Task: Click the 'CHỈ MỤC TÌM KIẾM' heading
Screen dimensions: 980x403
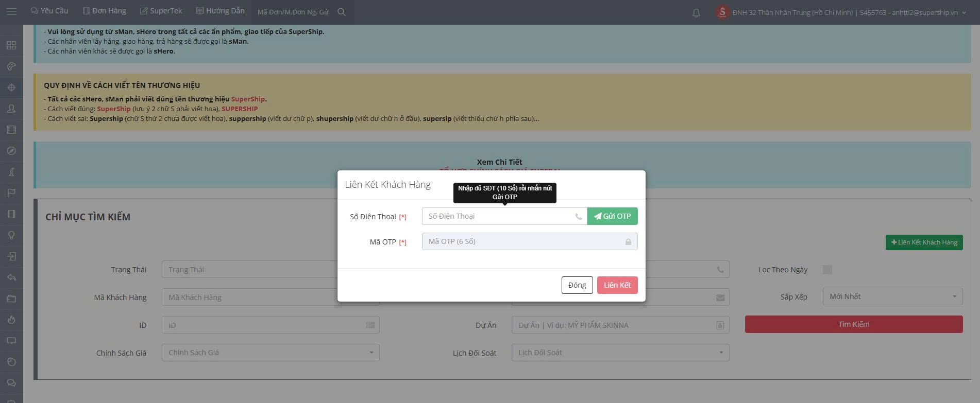Action: (x=88, y=217)
